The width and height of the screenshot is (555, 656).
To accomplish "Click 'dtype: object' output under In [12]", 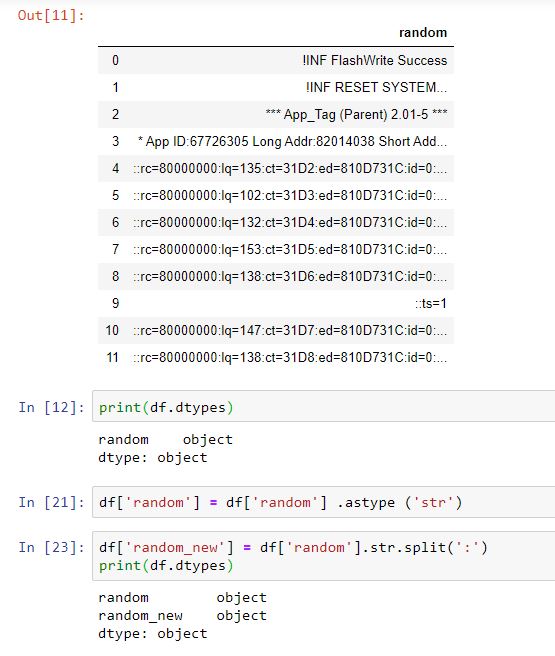I will click(153, 457).
